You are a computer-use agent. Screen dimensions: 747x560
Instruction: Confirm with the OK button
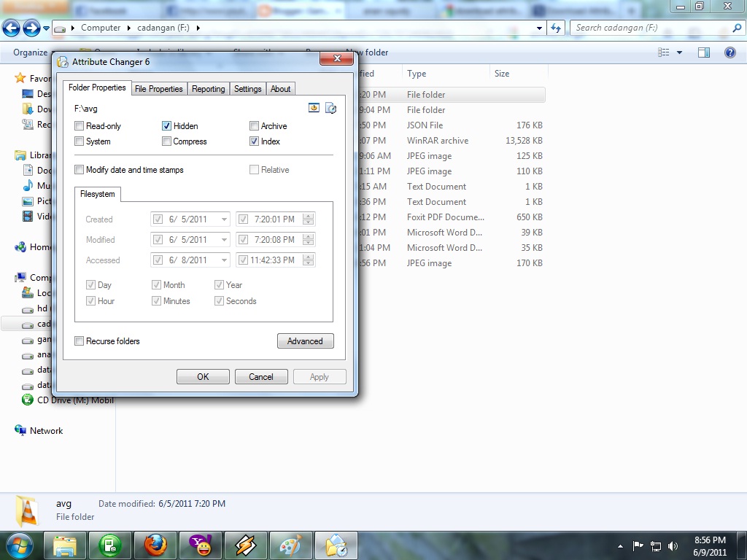point(203,376)
